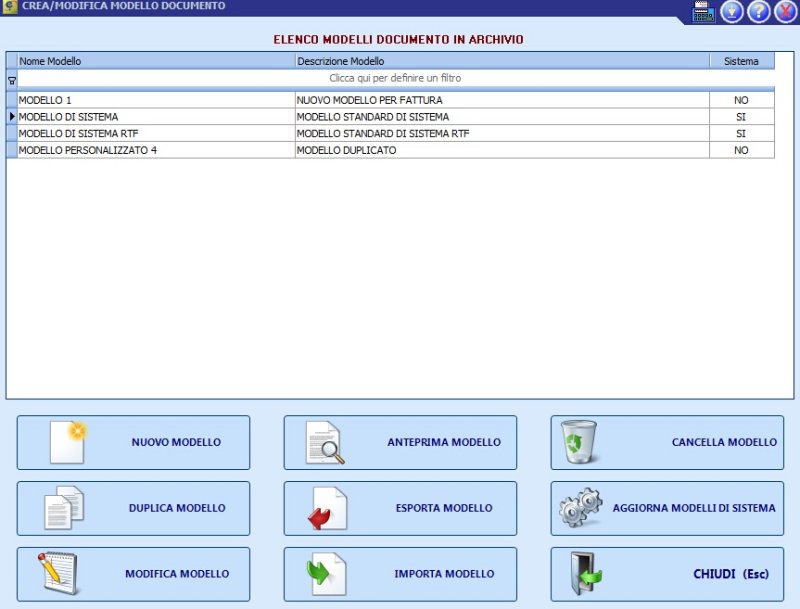The height and width of the screenshot is (609, 800).
Task: Click 'Clicca qui per definire un filtro' row
Action: (x=395, y=78)
